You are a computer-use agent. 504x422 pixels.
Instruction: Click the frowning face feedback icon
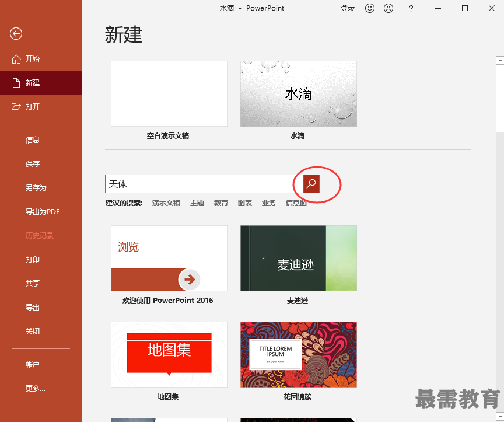coord(388,8)
